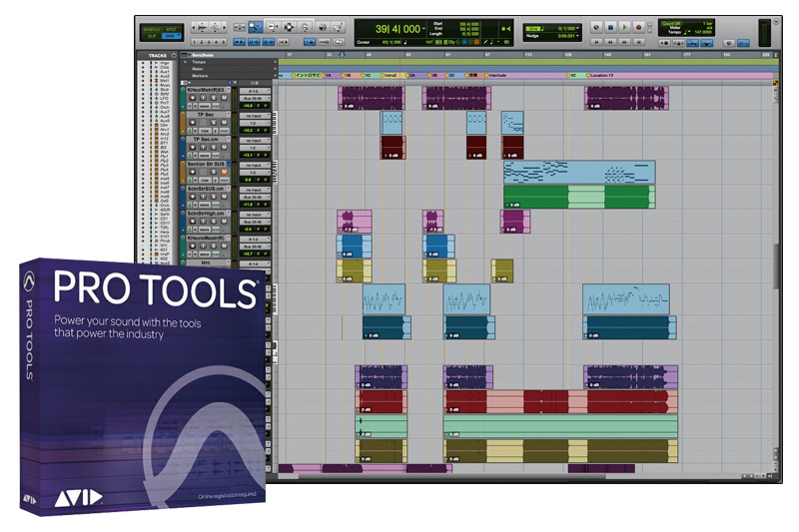799x532 pixels.
Task: Open the Nudge value dropdown
Action: (x=577, y=36)
